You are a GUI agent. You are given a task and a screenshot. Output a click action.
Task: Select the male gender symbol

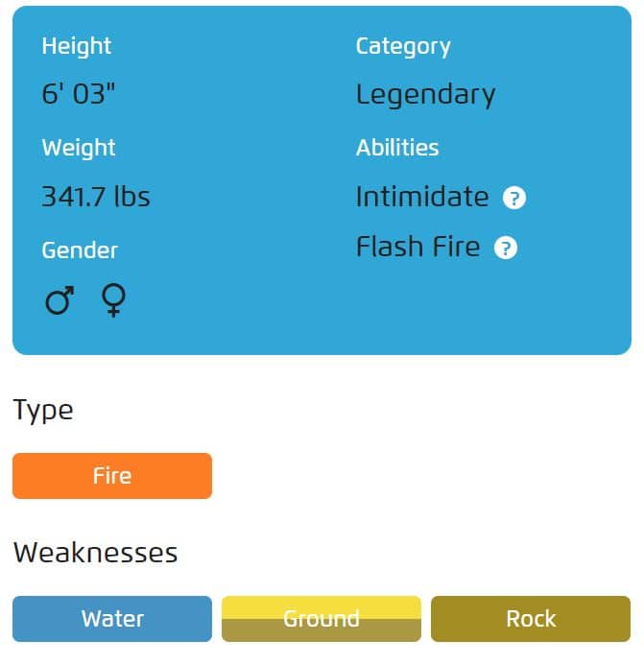60,300
